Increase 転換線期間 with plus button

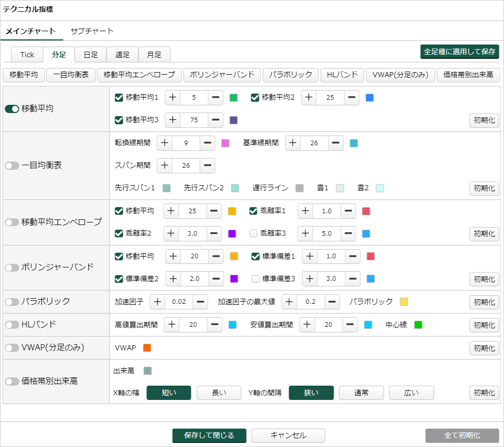165,143
